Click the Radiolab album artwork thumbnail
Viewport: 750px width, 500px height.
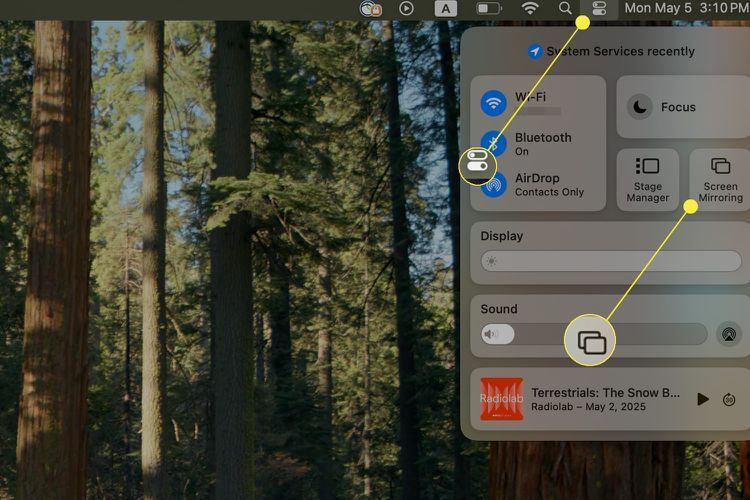[502, 399]
